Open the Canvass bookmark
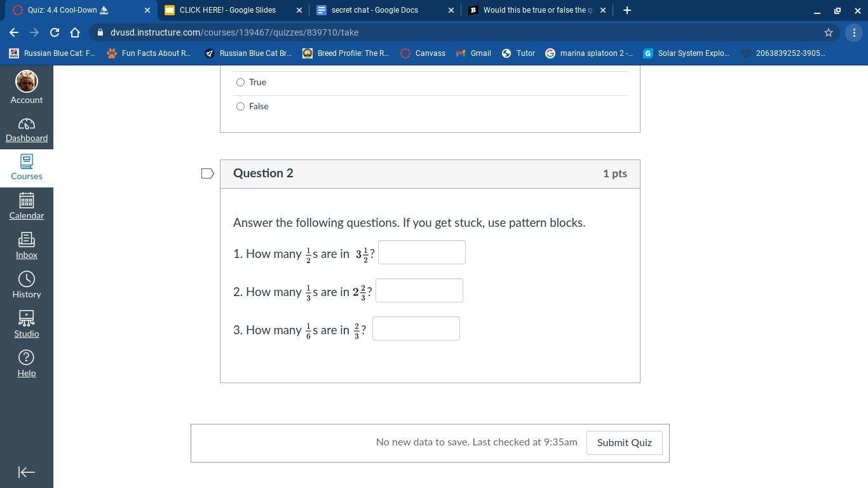868x488 pixels. (423, 53)
